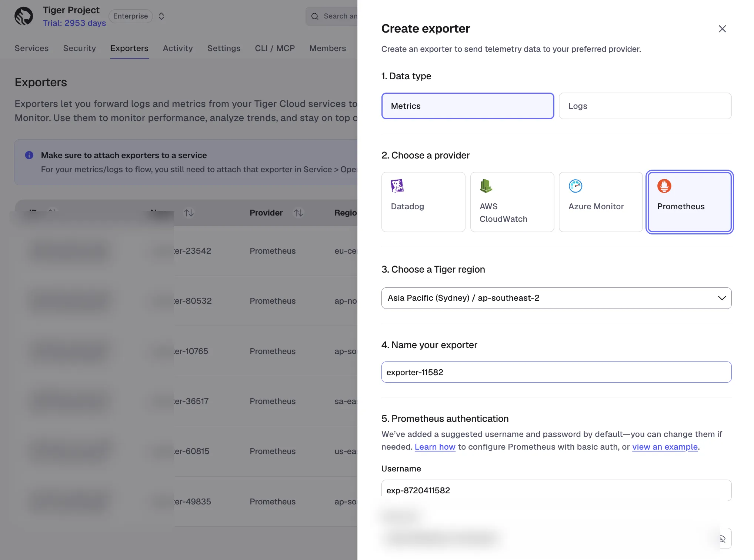The height and width of the screenshot is (560, 754).
Task: Open the view an example link
Action: 665,447
